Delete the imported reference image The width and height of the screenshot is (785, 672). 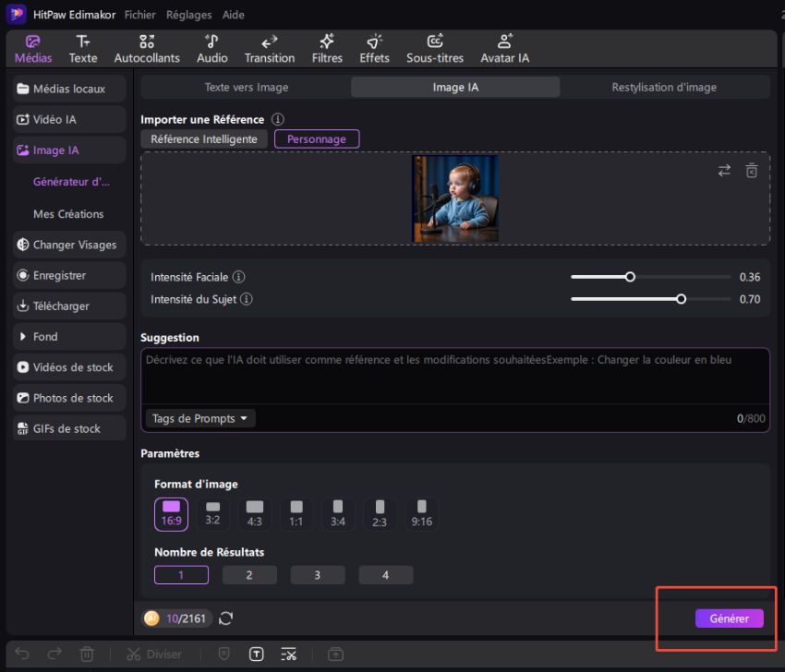(751, 171)
